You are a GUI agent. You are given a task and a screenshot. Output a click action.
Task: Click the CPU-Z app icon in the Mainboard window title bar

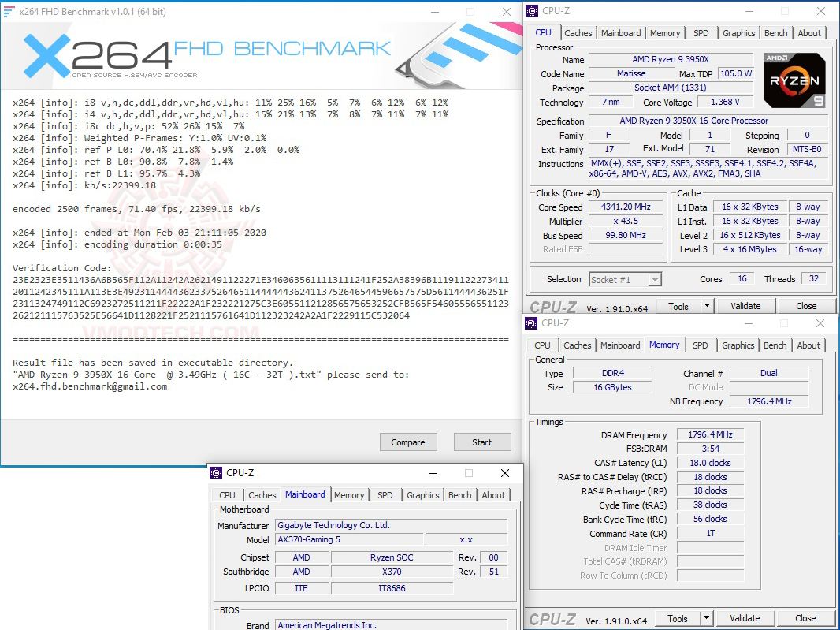[216, 472]
